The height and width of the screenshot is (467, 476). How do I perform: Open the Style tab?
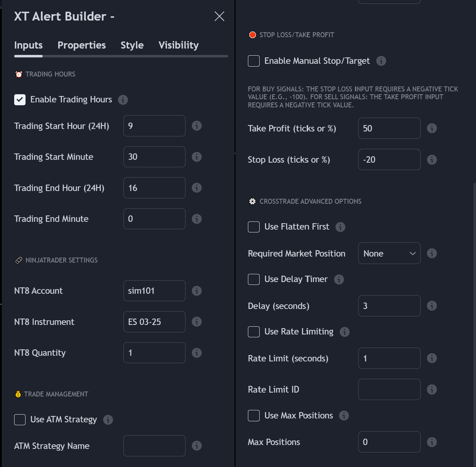coord(132,45)
